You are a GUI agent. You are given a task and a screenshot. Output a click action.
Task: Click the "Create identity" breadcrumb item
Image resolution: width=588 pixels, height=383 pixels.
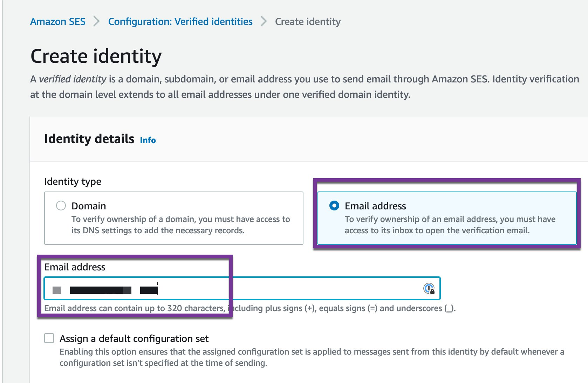click(308, 21)
